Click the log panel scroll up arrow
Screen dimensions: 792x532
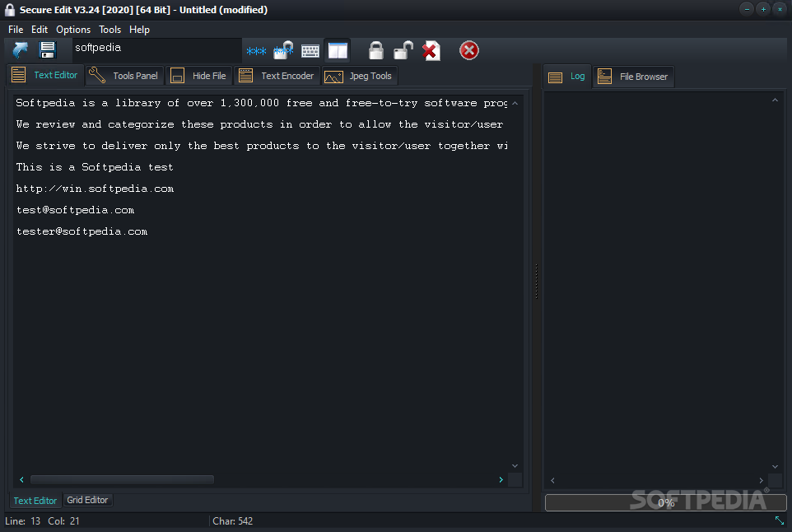click(x=775, y=100)
